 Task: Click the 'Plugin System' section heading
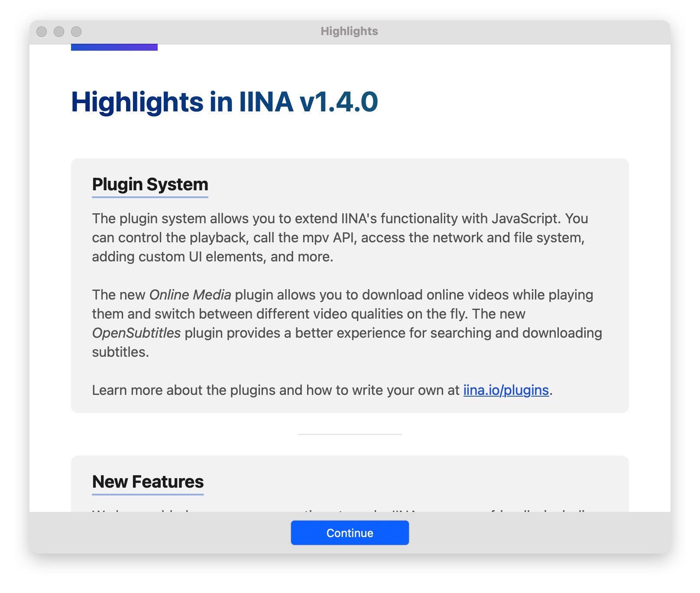point(150,185)
